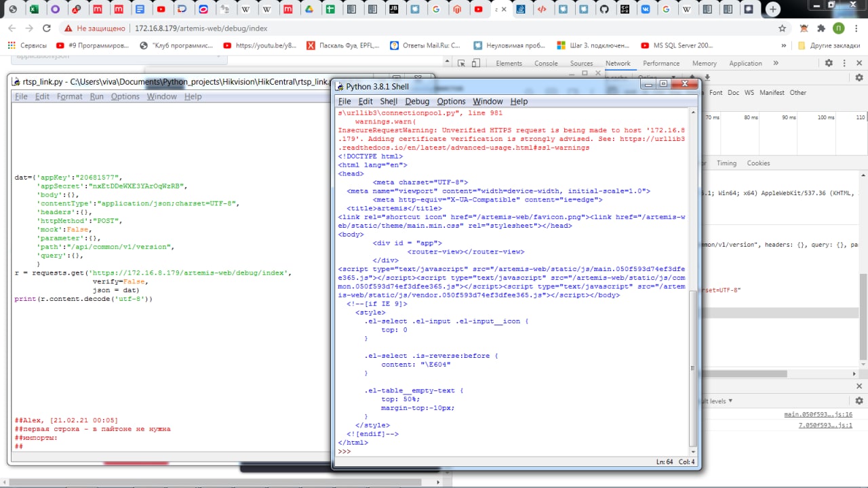Open the Cookies tab in request details

coord(758,163)
